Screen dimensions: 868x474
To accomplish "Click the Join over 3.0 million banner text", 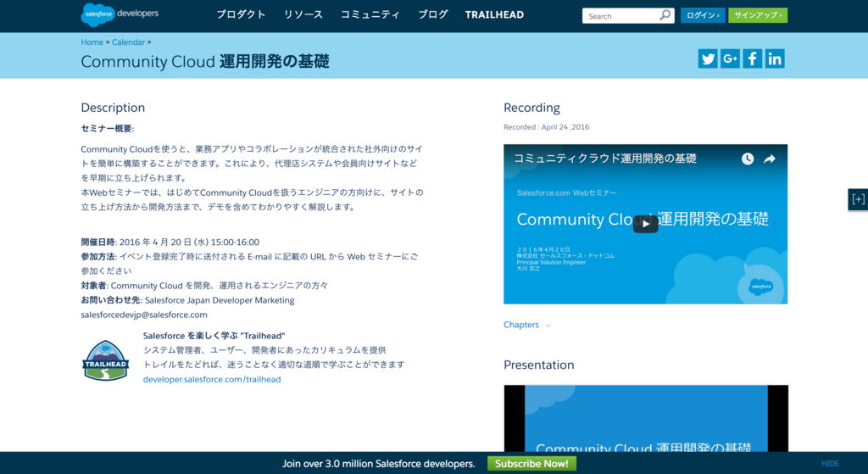I will 379,464.
